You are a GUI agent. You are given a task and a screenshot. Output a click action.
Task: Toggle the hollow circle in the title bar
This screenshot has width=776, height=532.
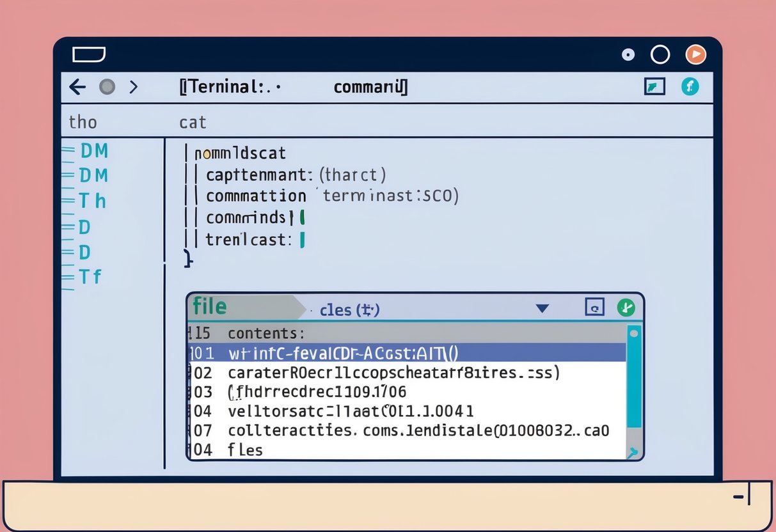660,54
